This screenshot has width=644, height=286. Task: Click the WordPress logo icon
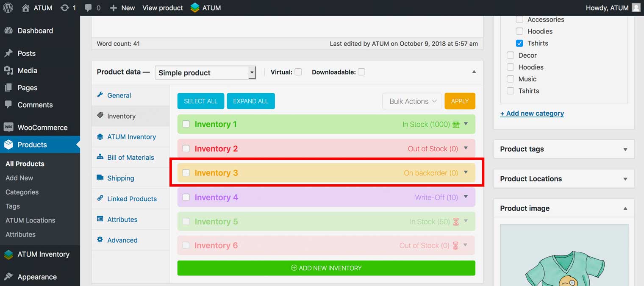(8, 8)
